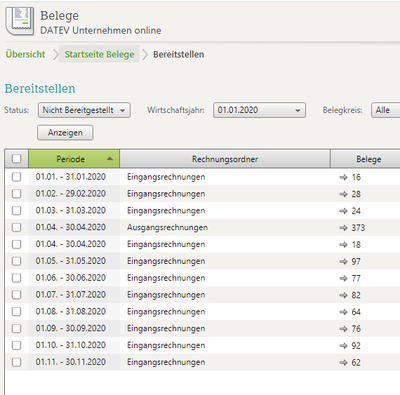
Task: Click the Belege column header
Action: 366,159
